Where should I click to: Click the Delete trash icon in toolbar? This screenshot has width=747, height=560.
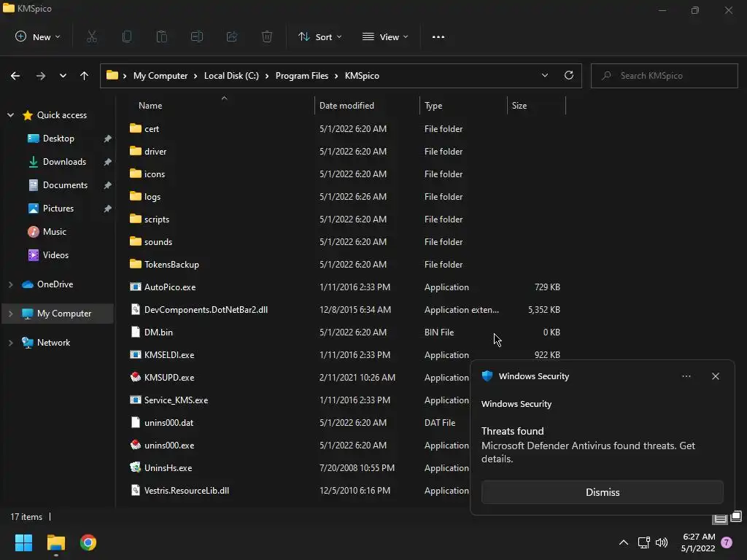click(x=267, y=36)
